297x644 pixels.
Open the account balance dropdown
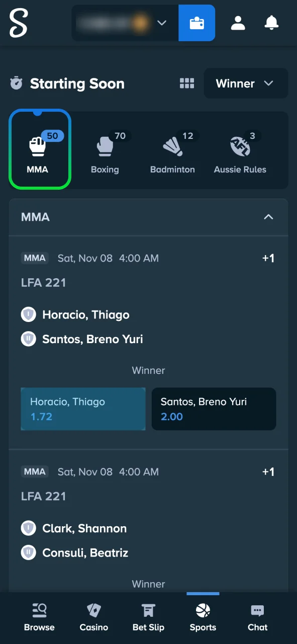click(x=123, y=23)
